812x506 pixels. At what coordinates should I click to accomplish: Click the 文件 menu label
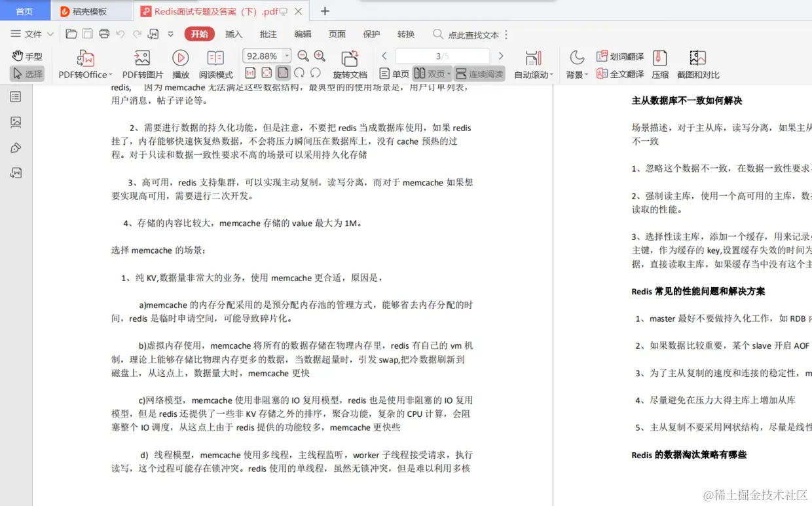pos(33,34)
